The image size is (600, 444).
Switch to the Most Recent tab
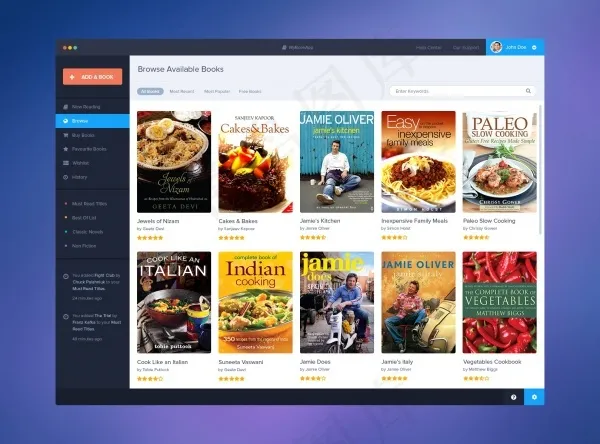pyautogui.click(x=181, y=91)
